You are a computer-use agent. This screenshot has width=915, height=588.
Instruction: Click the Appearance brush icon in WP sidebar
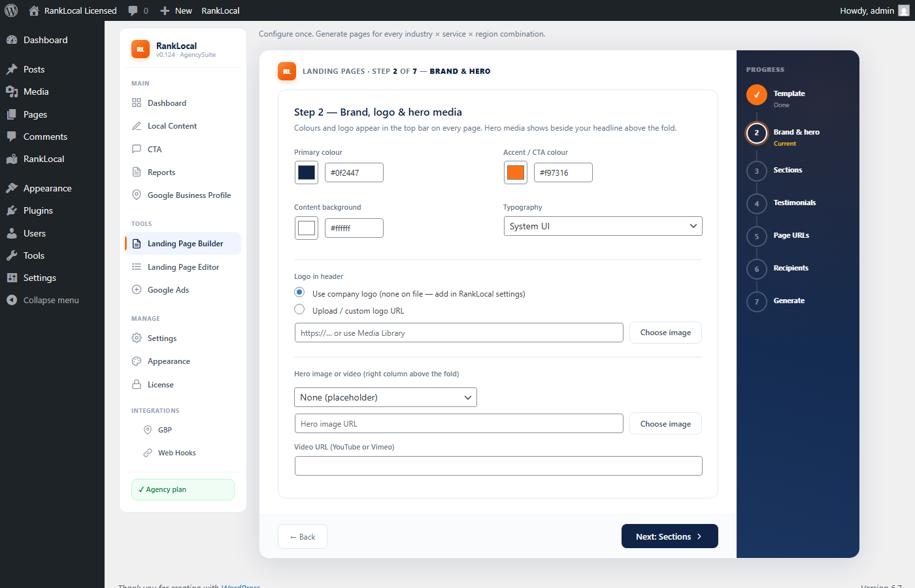[x=12, y=188]
